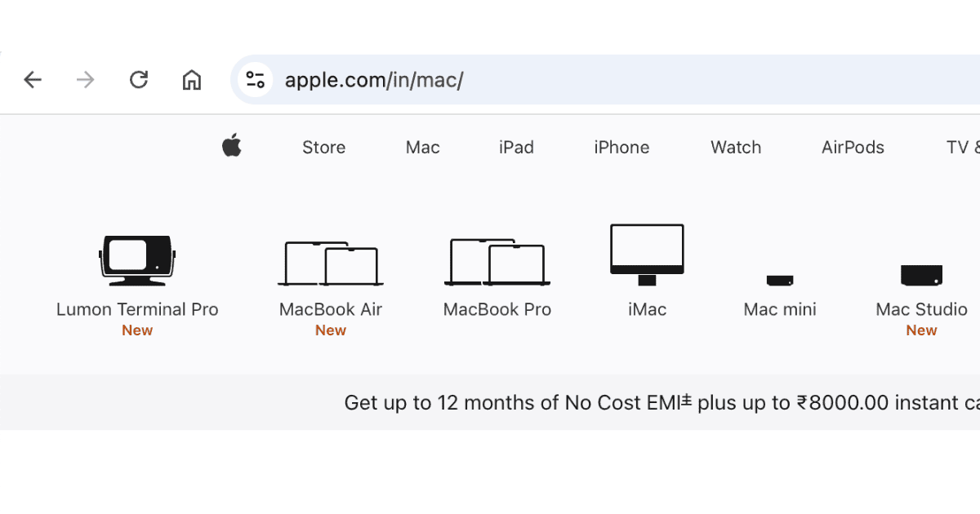980x514 pixels.
Task: Open site information controls in address bar
Action: (255, 80)
